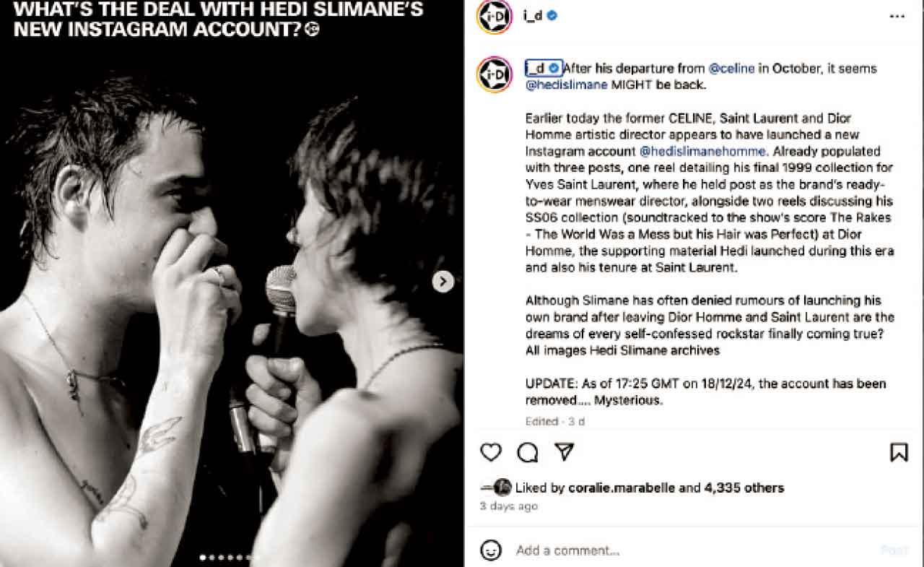View the 4,335 others likes list
Screen dimensions: 924x567
tap(744, 488)
